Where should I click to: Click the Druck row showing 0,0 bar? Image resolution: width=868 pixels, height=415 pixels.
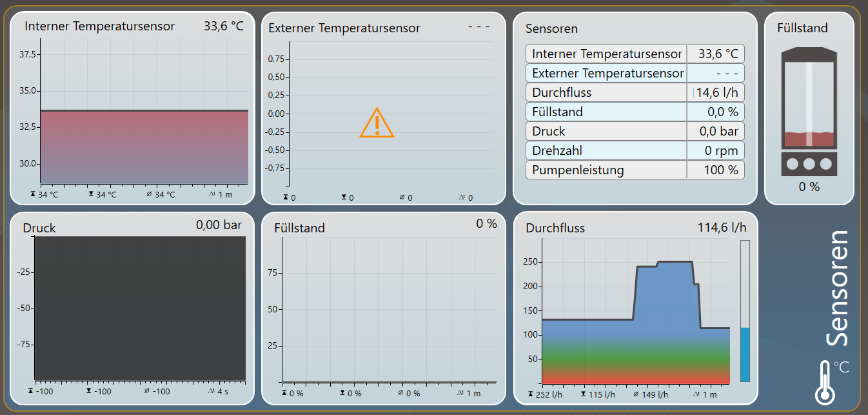635,131
